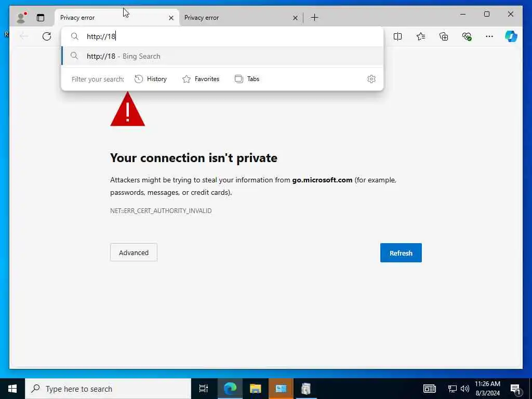Open Collections icon in toolbar
Viewport: 532px width, 399px height.
[x=444, y=36]
